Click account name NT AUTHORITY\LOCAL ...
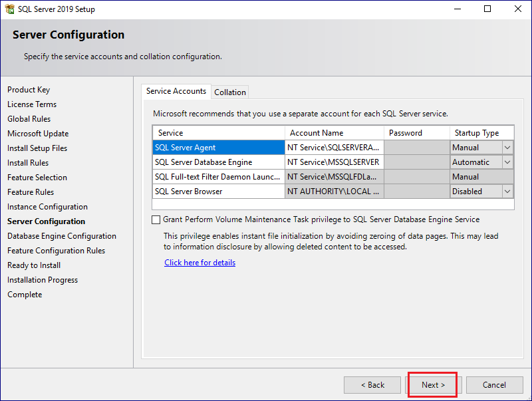The height and width of the screenshot is (401, 532). [334, 192]
